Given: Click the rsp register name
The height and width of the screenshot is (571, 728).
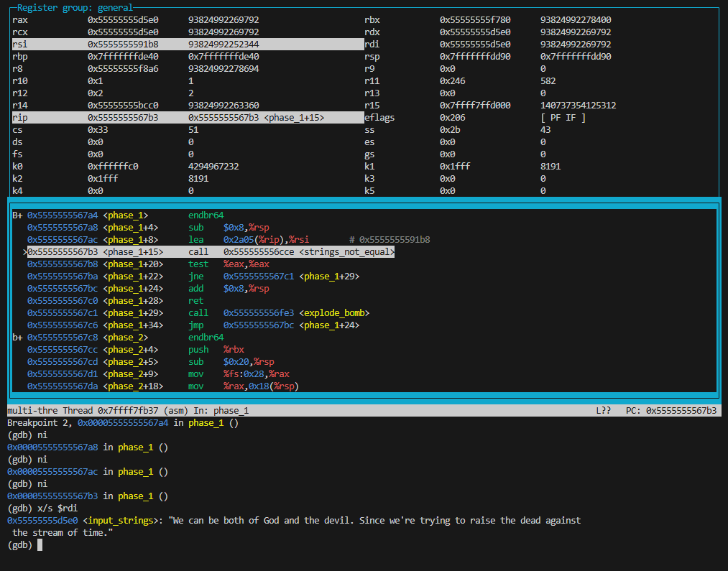Looking at the screenshot, I should tap(372, 57).
